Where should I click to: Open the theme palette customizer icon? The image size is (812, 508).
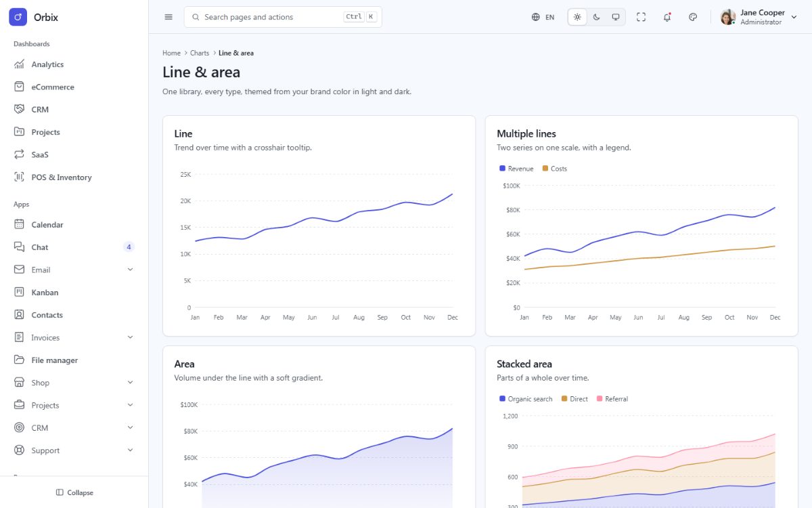pos(693,17)
